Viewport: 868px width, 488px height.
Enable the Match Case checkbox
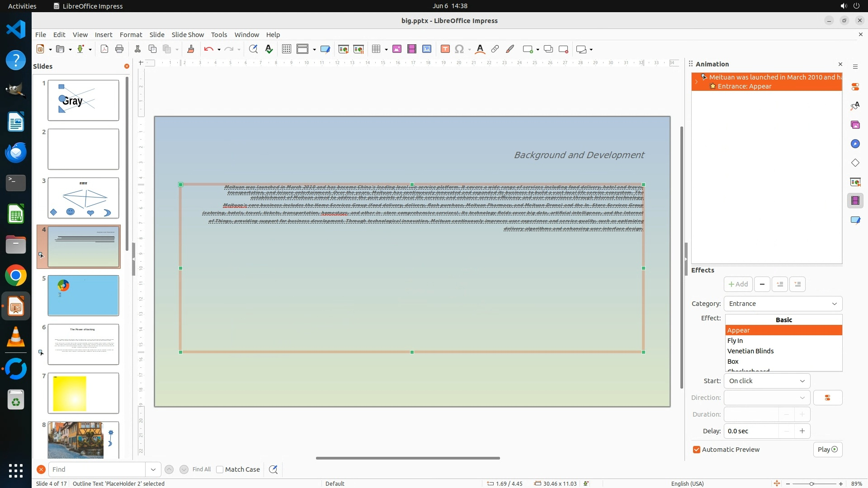point(220,469)
